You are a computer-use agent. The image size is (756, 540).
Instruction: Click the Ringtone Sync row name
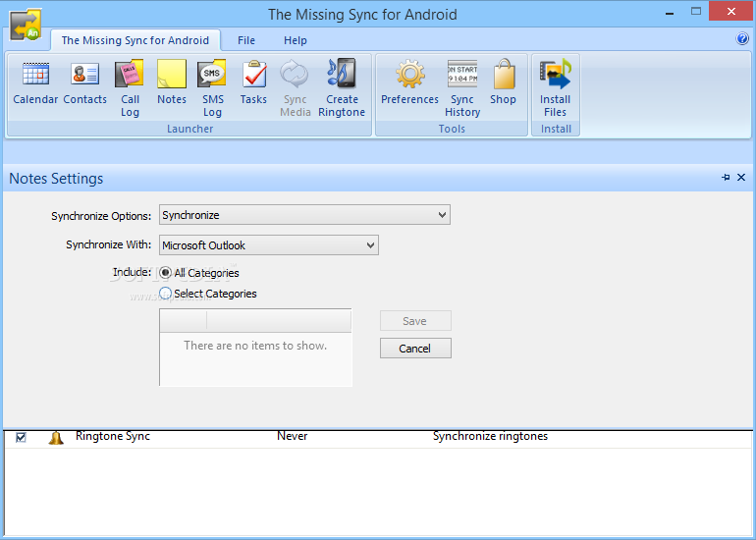click(113, 436)
